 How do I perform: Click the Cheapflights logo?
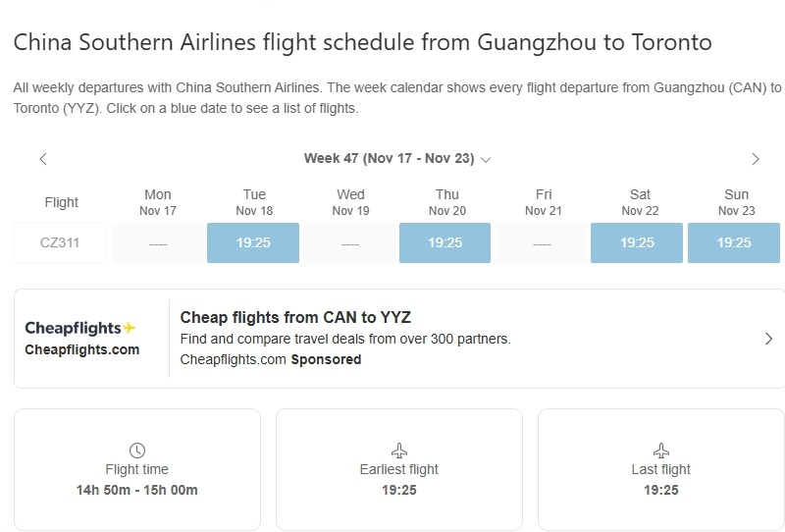(80, 328)
